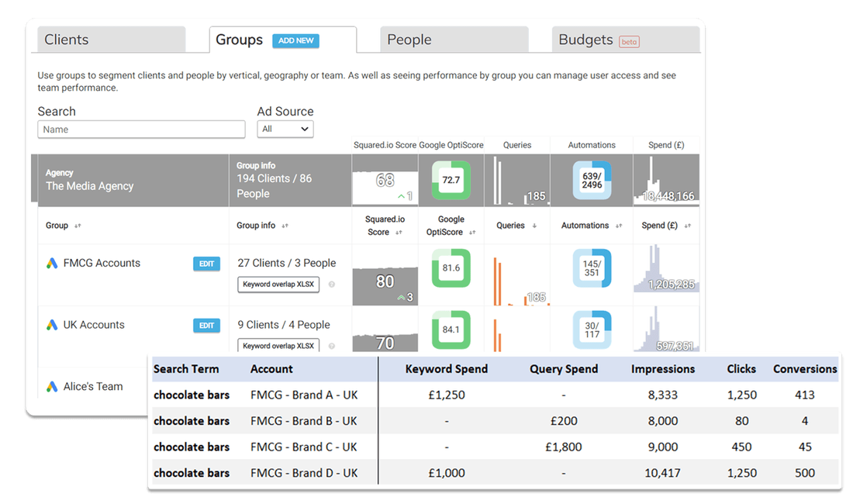Viewport: 853px width, 504px height.
Task: Click the Conversions column header
Action: click(805, 369)
